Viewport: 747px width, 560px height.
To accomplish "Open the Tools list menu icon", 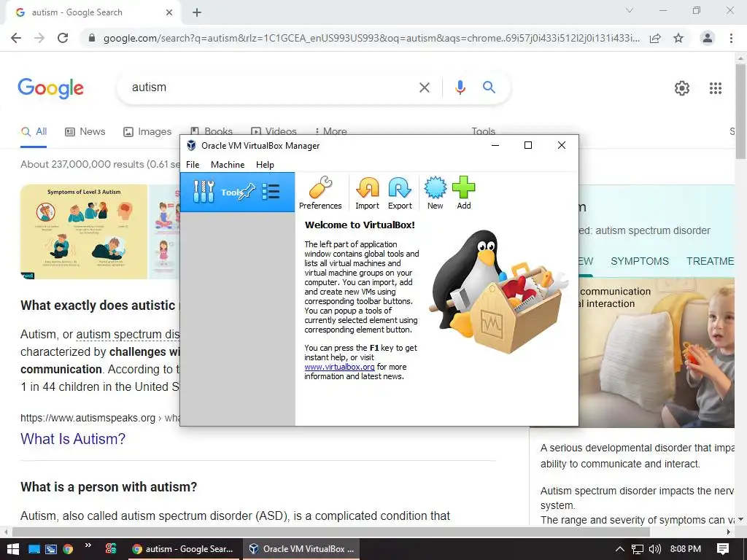I will point(271,192).
